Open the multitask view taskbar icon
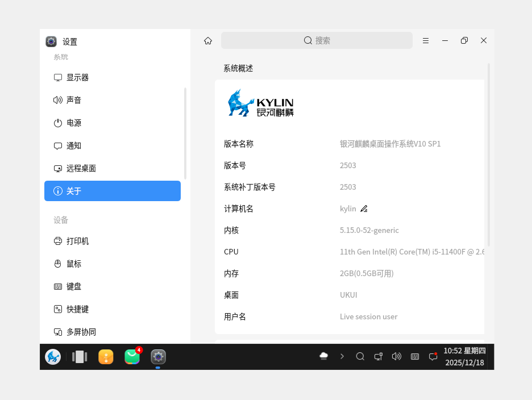The width and height of the screenshot is (532, 400). pyautogui.click(x=80, y=357)
